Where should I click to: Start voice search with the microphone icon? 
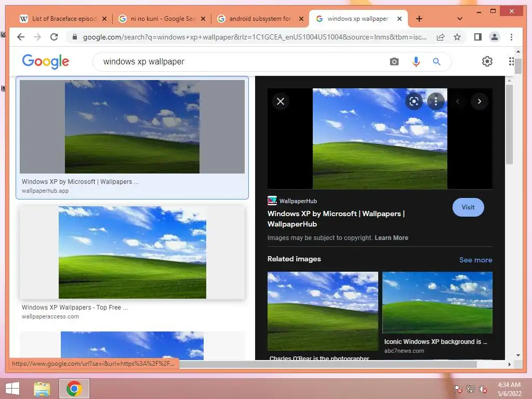click(416, 61)
